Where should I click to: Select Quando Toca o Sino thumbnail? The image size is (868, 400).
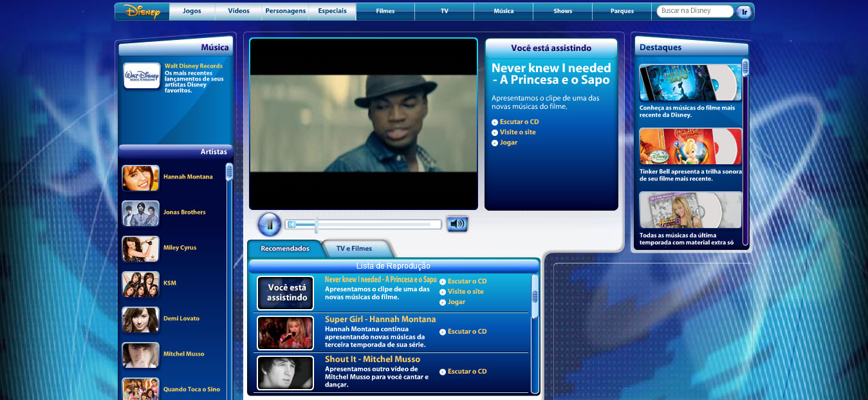[x=140, y=389]
